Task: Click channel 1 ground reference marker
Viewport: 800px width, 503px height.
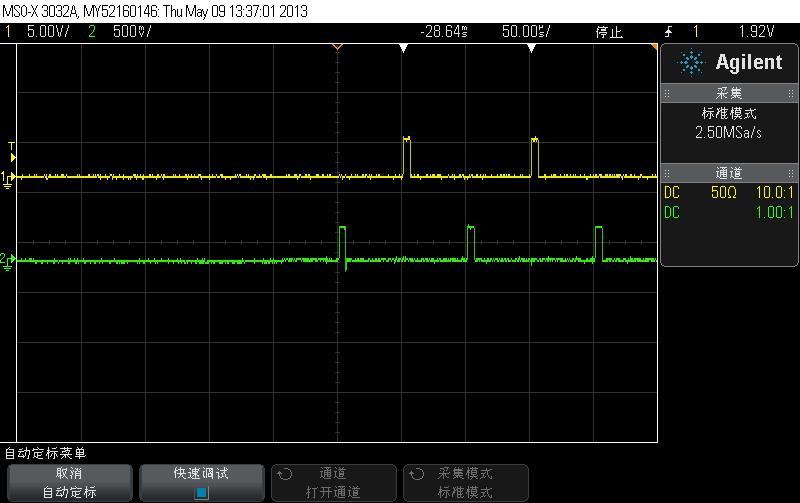Action: click(8, 180)
